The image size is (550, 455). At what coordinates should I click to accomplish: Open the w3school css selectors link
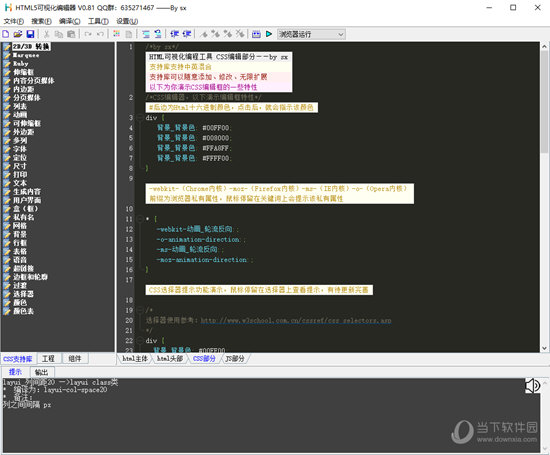click(x=296, y=320)
